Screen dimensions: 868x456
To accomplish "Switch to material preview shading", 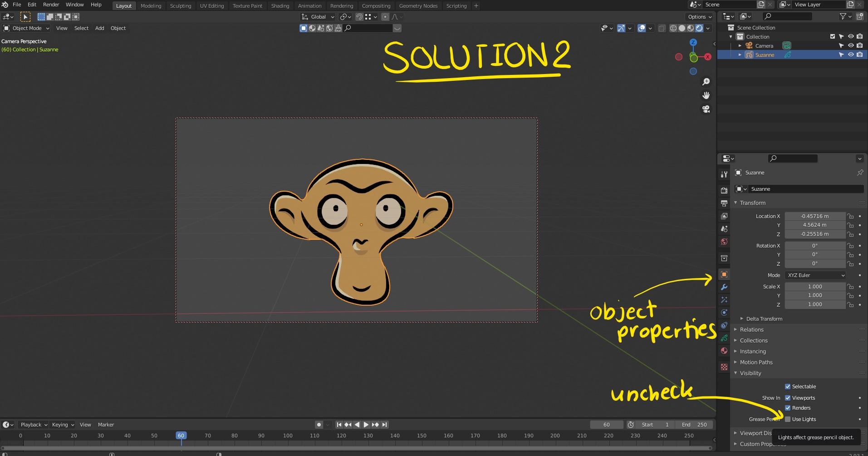I will [691, 28].
